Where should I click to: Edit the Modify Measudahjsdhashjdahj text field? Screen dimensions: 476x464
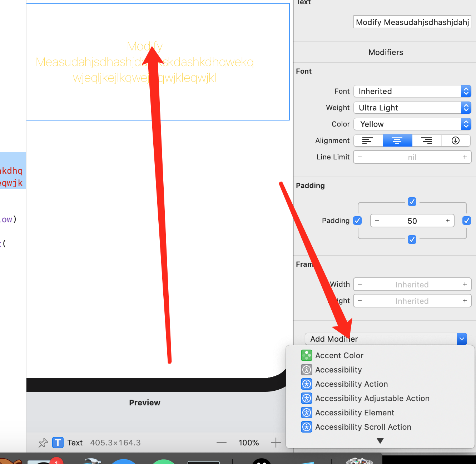[x=412, y=22]
